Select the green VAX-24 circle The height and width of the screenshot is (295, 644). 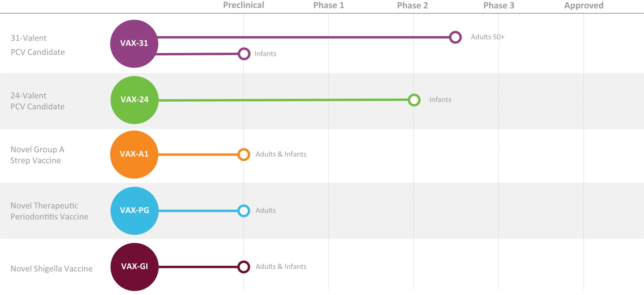[x=134, y=100]
